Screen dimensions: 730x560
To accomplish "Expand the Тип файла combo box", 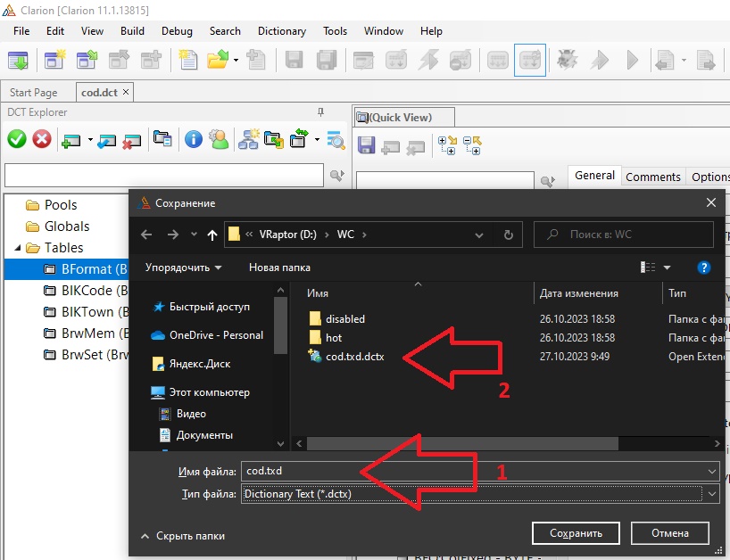I will (711, 493).
